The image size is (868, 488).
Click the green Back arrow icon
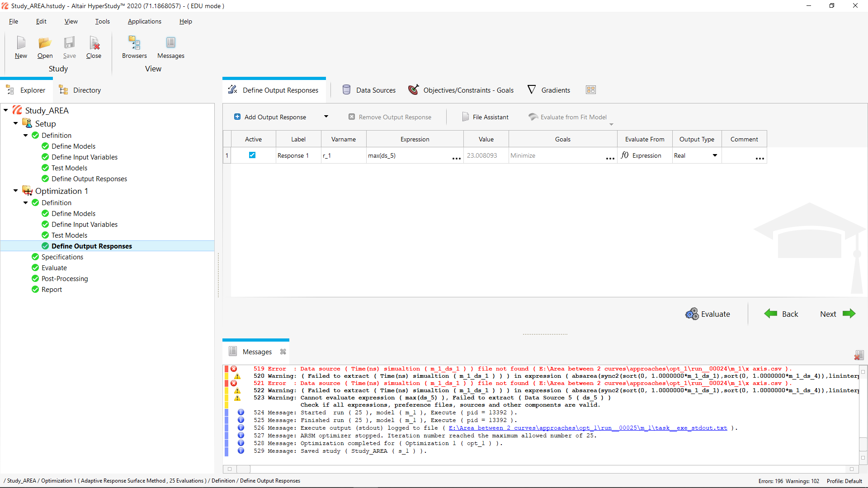click(771, 314)
